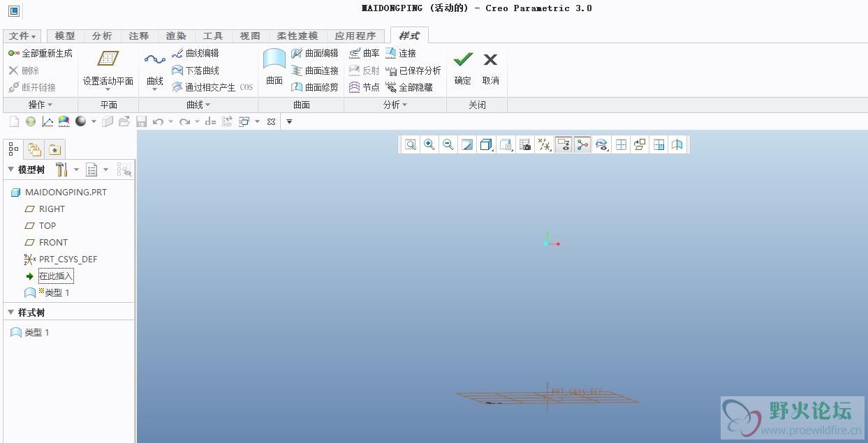Open the view manager camera icon
The height and width of the screenshot is (443, 868).
coord(525,144)
